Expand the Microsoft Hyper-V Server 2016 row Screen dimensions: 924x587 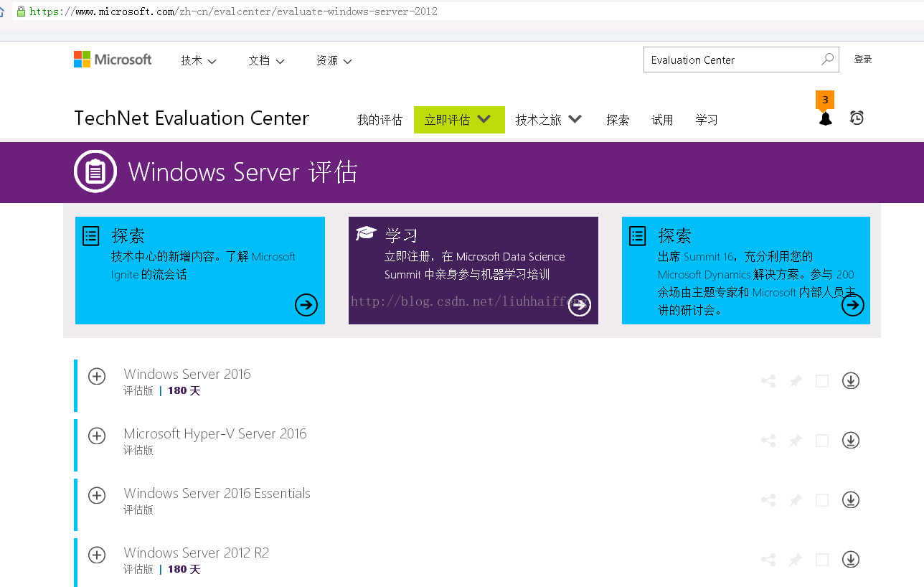point(97,436)
